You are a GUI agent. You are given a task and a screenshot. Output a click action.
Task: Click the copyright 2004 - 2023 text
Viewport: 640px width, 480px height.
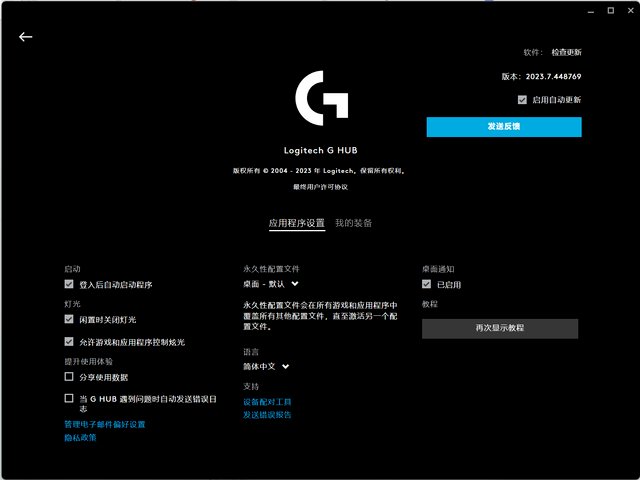click(319, 171)
